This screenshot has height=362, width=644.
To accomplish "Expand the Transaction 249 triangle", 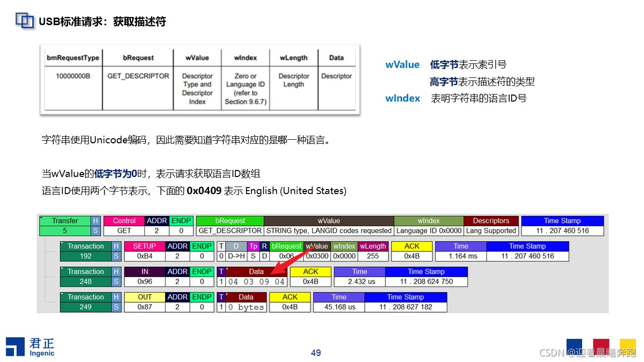I will tap(63, 295).
